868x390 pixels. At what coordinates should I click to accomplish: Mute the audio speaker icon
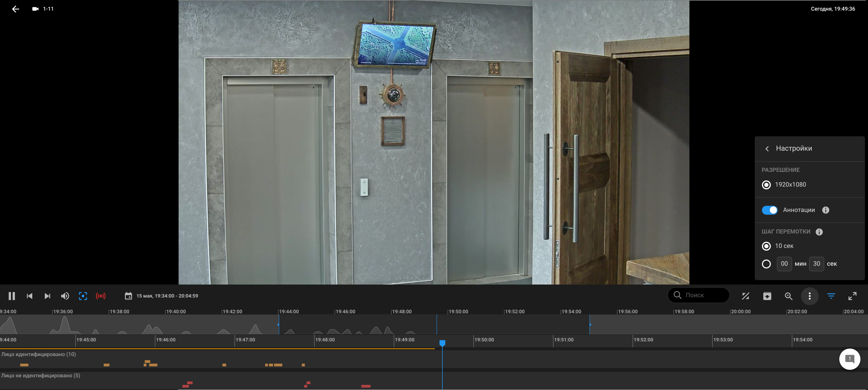[65, 296]
